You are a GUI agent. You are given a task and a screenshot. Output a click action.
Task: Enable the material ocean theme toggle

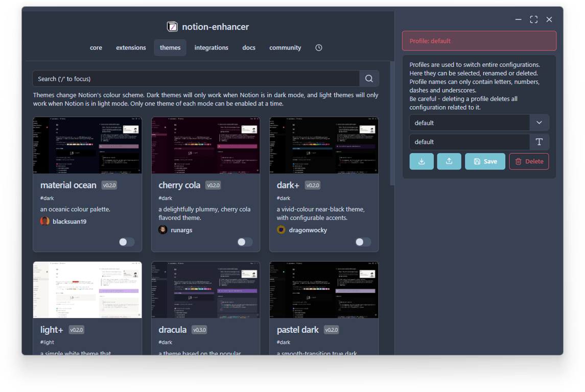coord(126,242)
